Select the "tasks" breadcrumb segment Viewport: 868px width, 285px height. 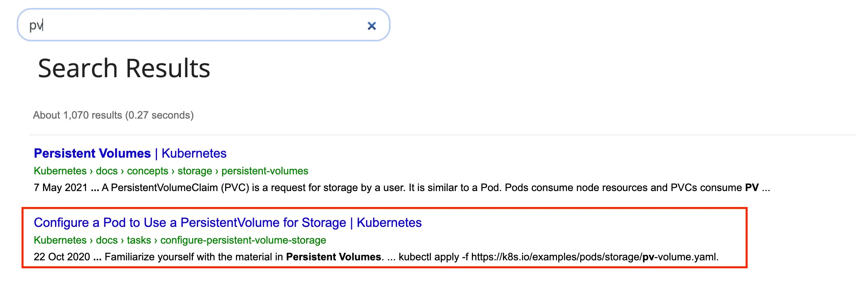(x=139, y=240)
